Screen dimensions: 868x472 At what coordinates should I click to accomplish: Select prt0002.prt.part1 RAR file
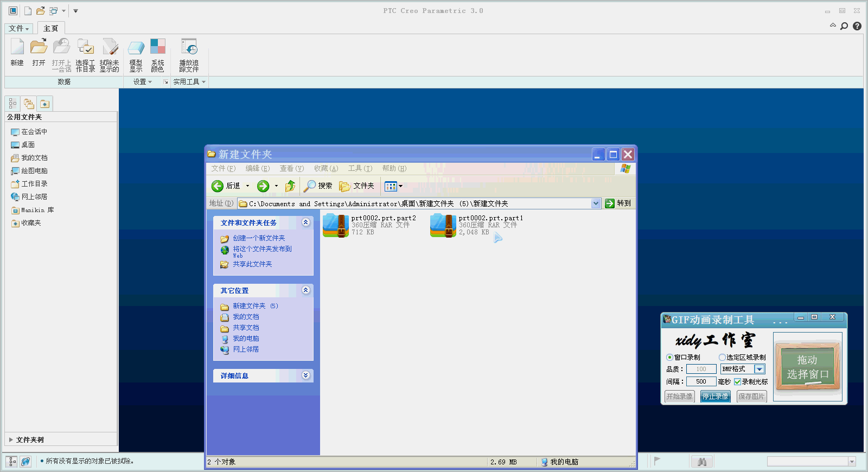(477, 225)
